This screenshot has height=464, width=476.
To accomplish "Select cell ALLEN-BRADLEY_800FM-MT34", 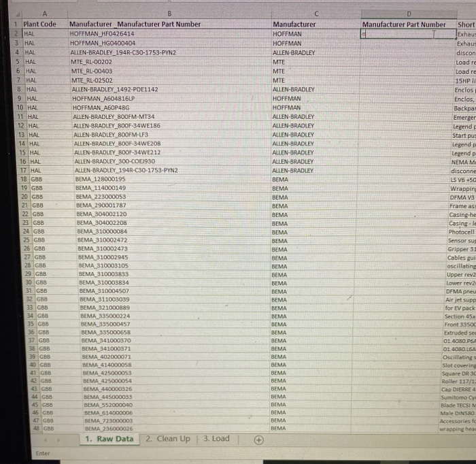I will click(171, 116).
